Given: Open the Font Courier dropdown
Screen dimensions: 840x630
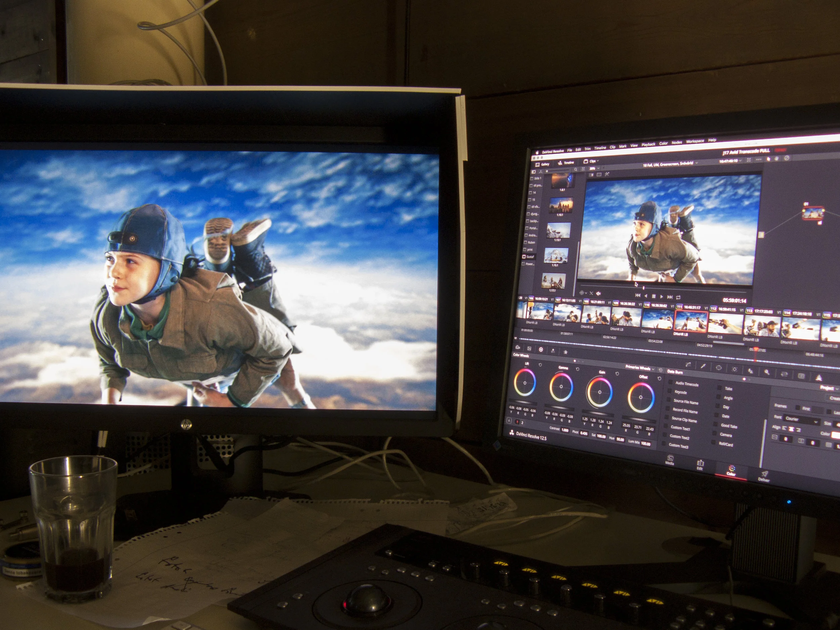Looking at the screenshot, I should tap(802, 420).
